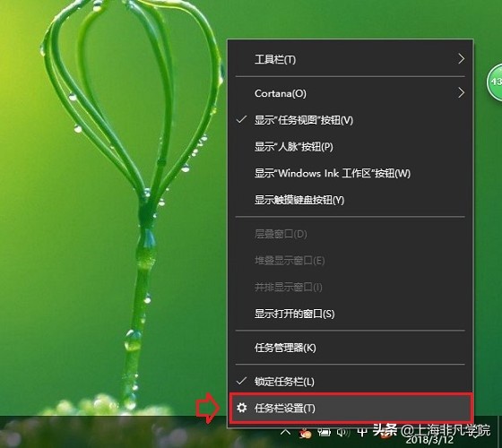This screenshot has height=448, width=502.
Task: Enable 显示触摸键盘按钮(Y) option
Action: pos(350,200)
